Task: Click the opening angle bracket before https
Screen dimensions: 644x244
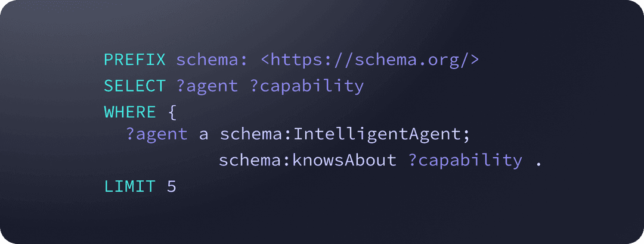Action: (266, 60)
